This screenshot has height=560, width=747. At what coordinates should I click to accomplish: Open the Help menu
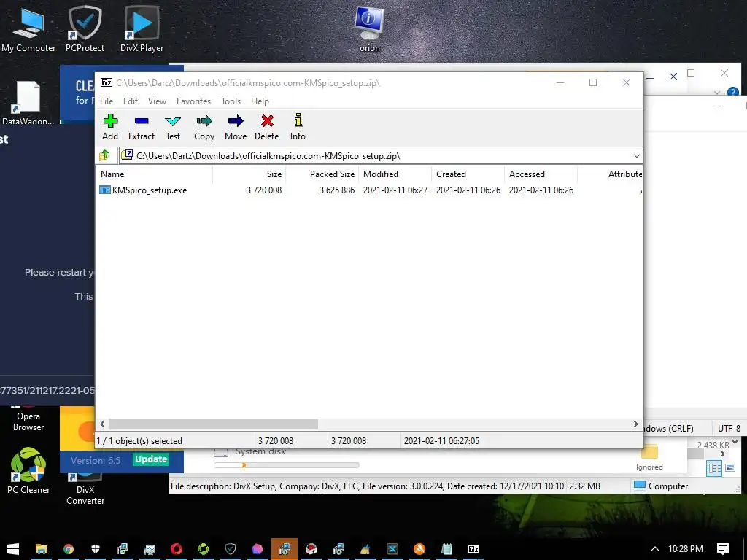coord(260,101)
